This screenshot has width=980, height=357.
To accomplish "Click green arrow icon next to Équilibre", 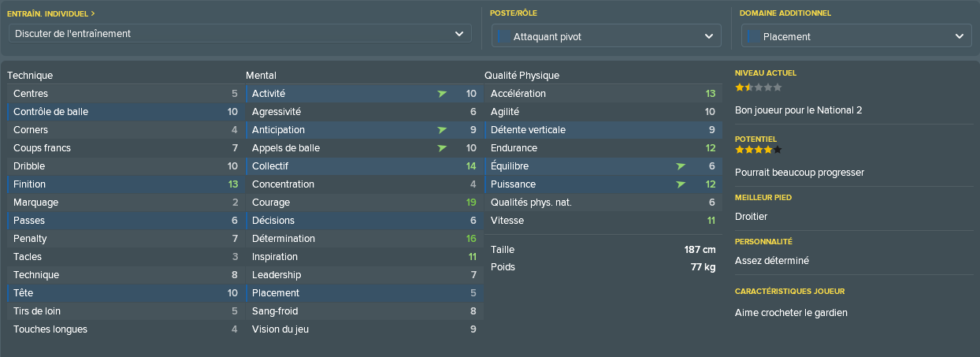I will (x=681, y=166).
